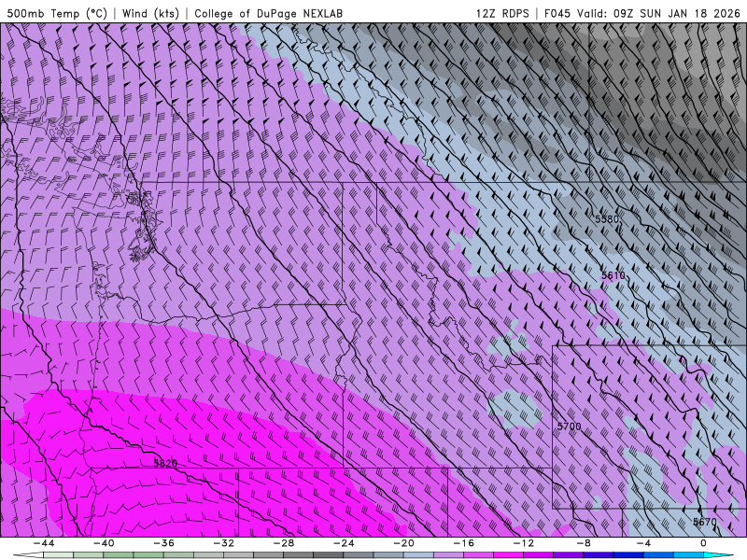Click the -16 color bar tick label
This screenshot has width=747, height=560.
coord(463,543)
